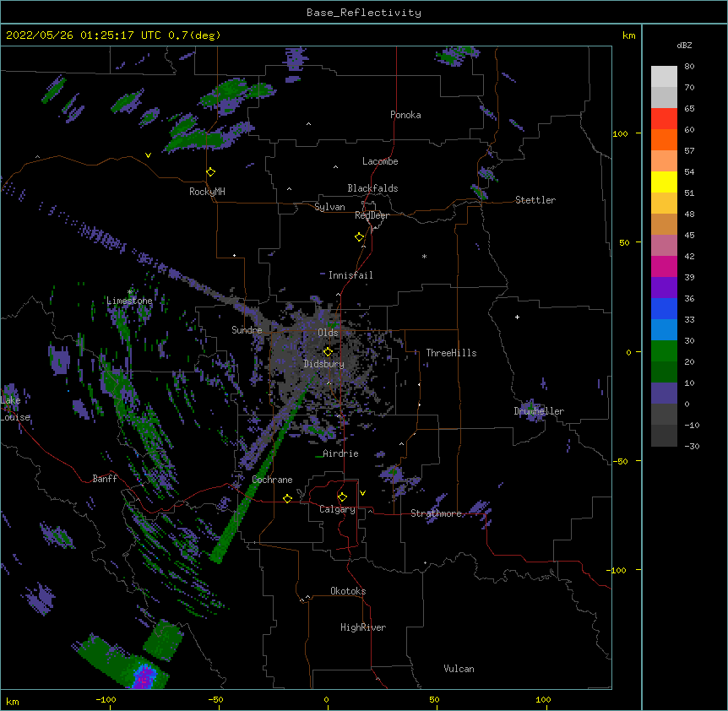The height and width of the screenshot is (711, 728).
Task: Click the dBZ legend heading
Action: click(684, 46)
